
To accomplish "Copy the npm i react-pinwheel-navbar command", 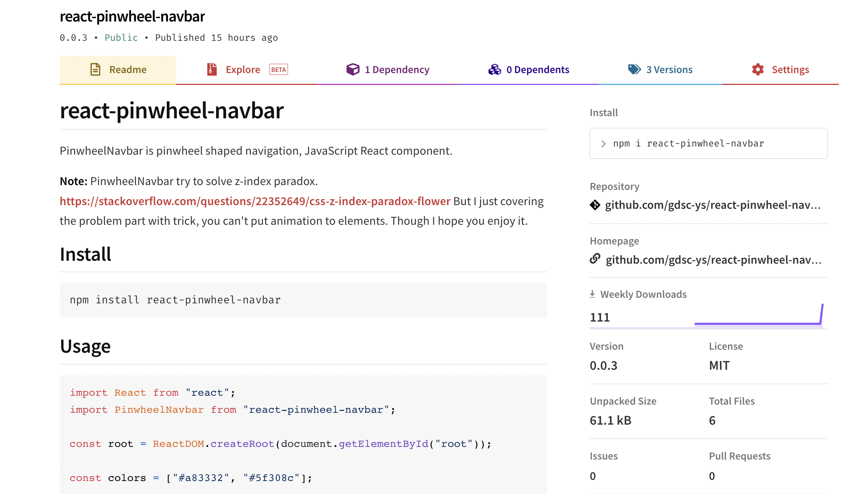I will [709, 144].
